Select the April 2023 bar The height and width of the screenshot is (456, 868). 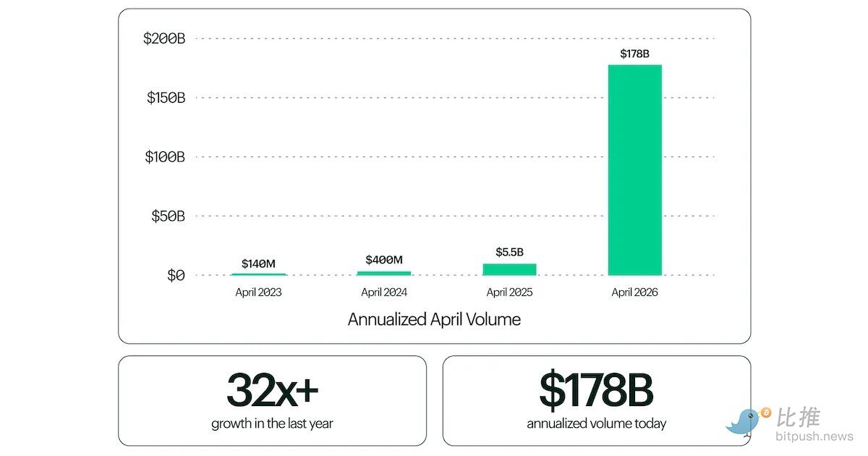pyautogui.click(x=258, y=274)
